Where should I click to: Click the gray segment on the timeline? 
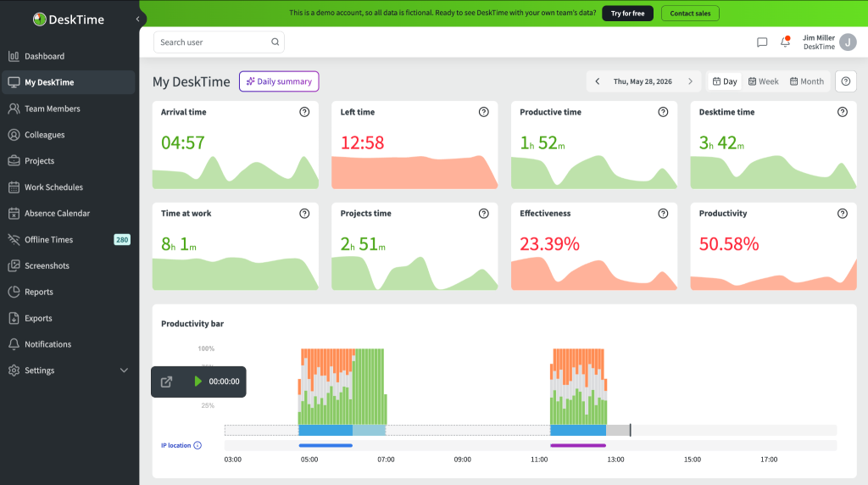[x=618, y=430]
